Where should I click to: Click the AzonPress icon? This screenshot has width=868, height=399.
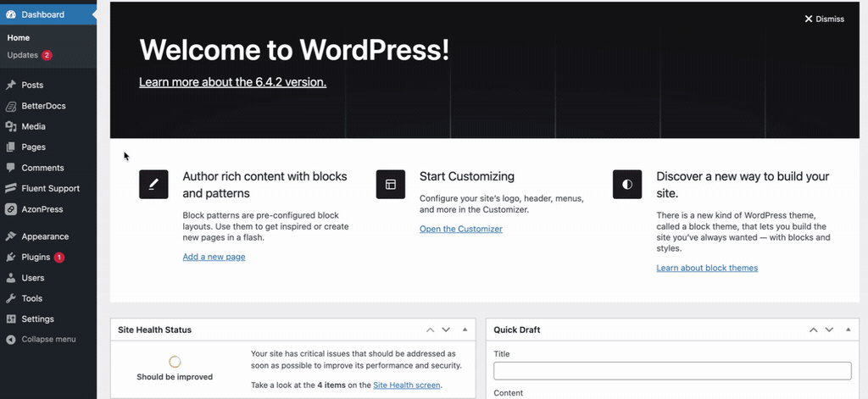click(x=10, y=209)
